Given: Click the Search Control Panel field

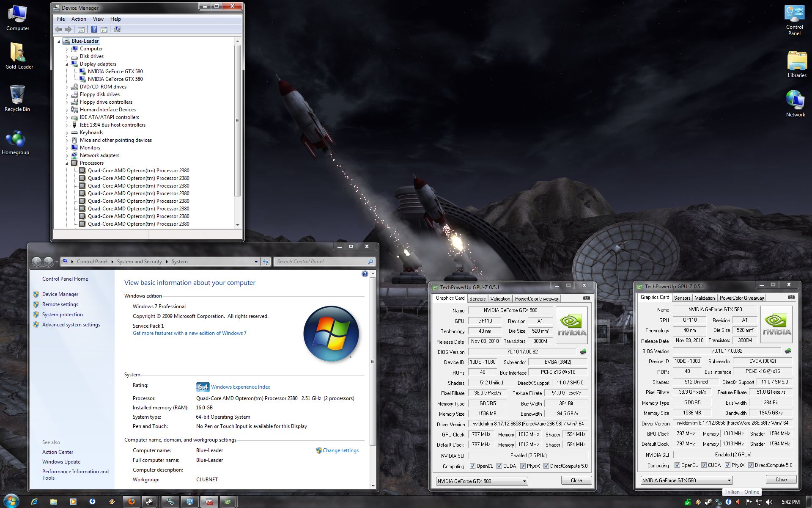Looking at the screenshot, I should point(321,262).
